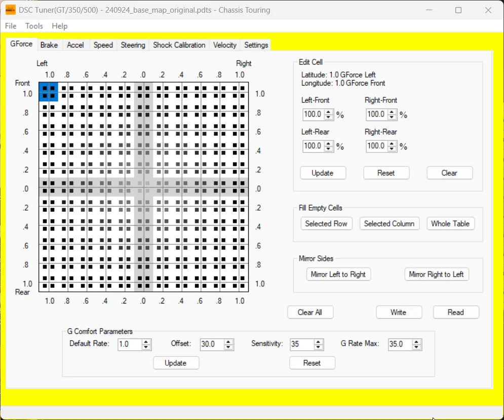Click Update in the Edit Cell group
Screen dimensions: 504x420
point(323,173)
